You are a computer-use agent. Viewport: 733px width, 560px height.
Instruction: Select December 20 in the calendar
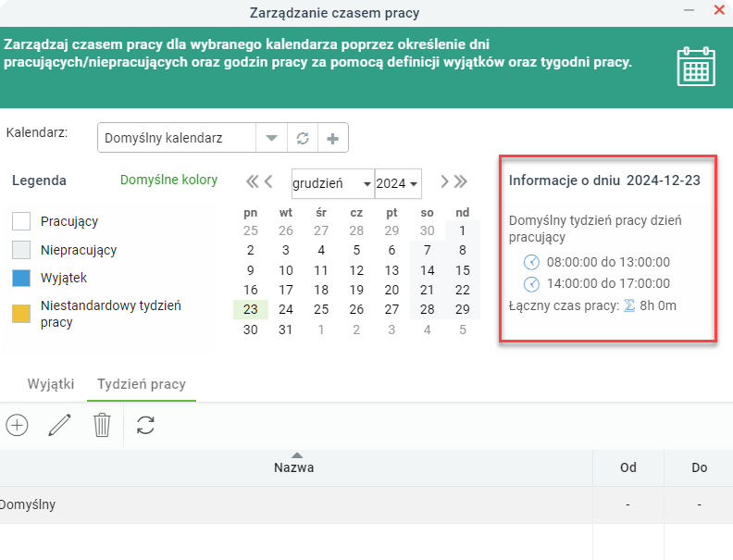coord(391,290)
